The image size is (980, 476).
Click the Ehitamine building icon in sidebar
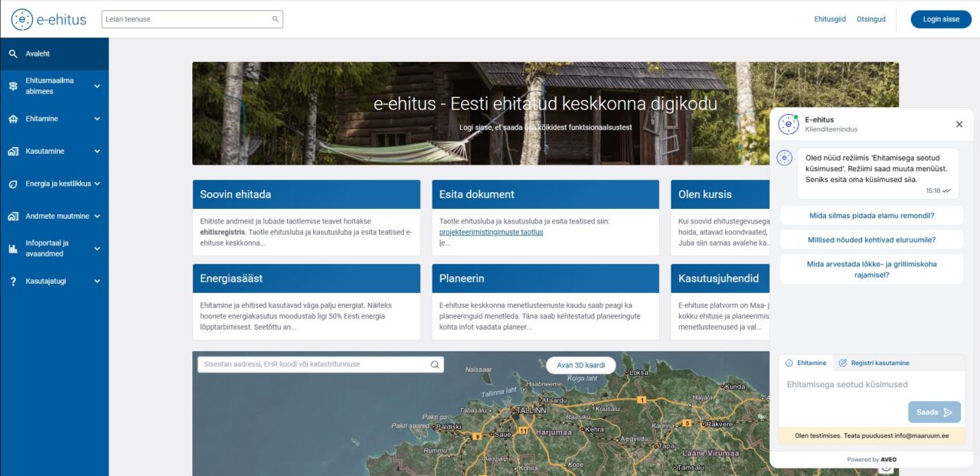click(12, 119)
